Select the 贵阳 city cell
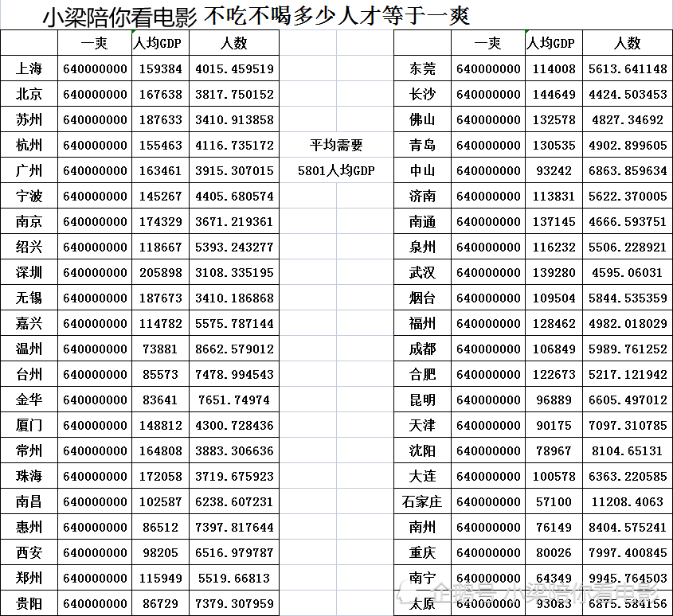The height and width of the screenshot is (616, 673). tap(29, 603)
